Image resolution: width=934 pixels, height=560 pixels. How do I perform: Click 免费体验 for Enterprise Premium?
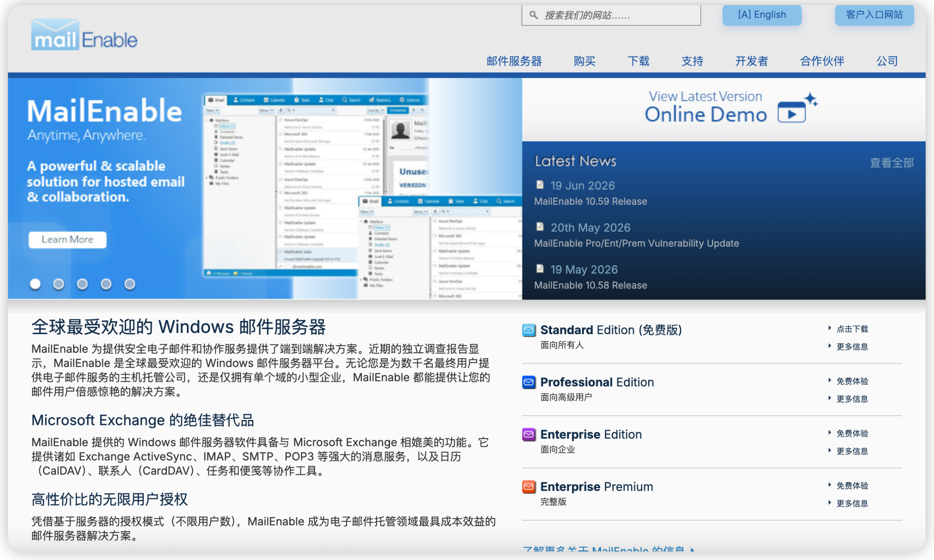point(852,486)
